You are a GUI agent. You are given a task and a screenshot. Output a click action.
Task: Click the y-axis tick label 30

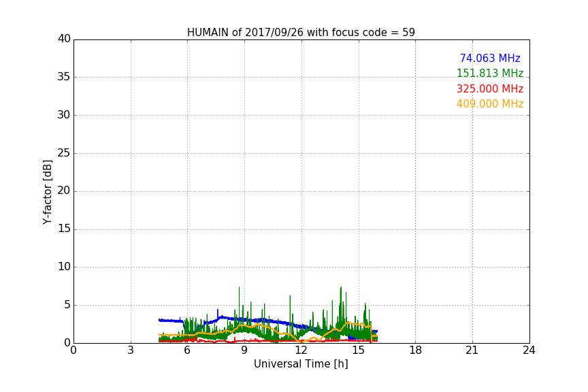pos(64,115)
